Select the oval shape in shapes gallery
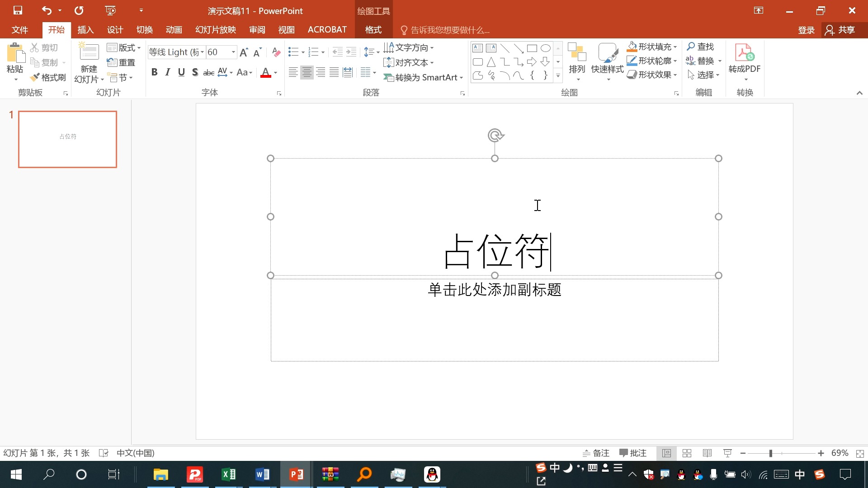This screenshot has height=488, width=868. 546,48
